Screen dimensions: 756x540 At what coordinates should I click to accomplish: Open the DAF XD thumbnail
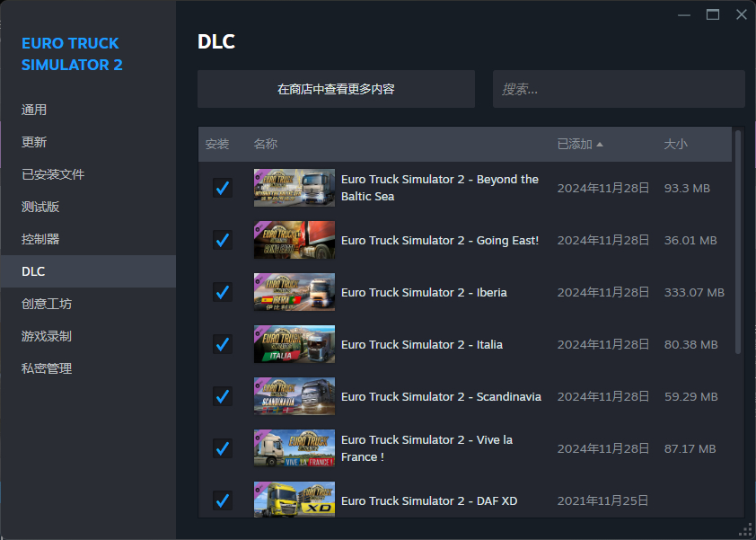(x=294, y=500)
